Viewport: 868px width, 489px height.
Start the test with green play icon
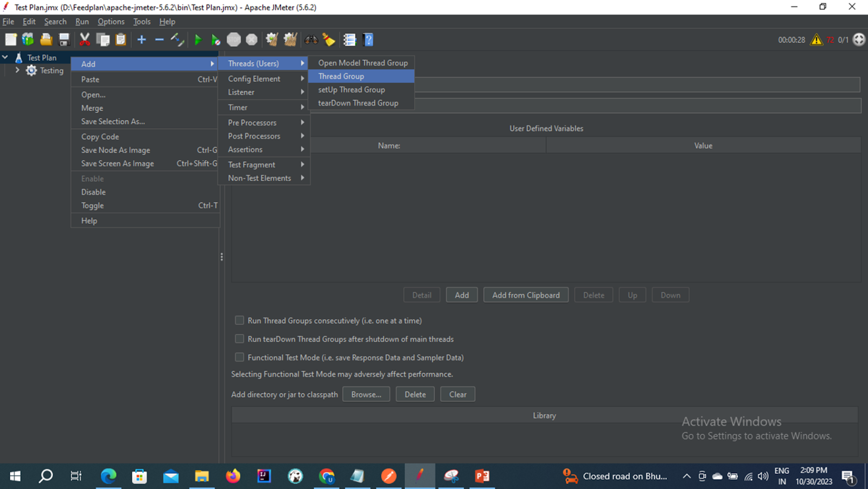[x=198, y=40]
